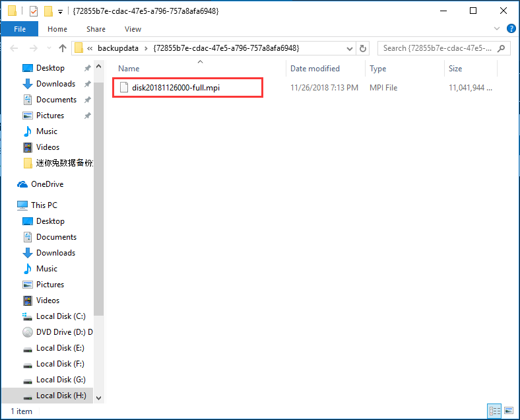The height and width of the screenshot is (420, 520).
Task: Click the file's 11/26/2018 7:13 PM date
Action: 324,88
